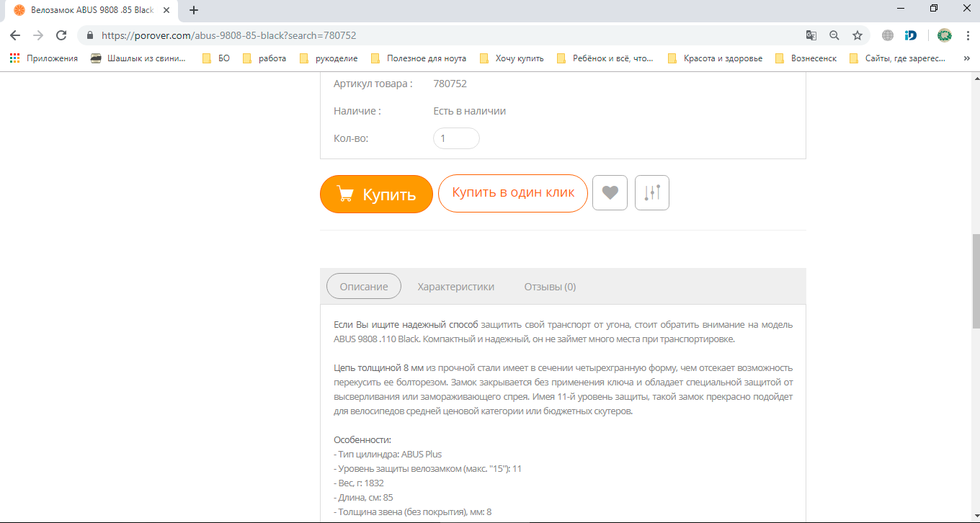
Task: Open Красота и здоровье bookmarks folder
Action: click(715, 58)
